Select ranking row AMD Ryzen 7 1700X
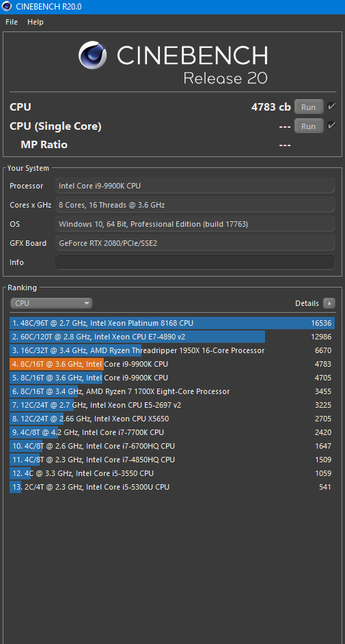 tap(172, 391)
